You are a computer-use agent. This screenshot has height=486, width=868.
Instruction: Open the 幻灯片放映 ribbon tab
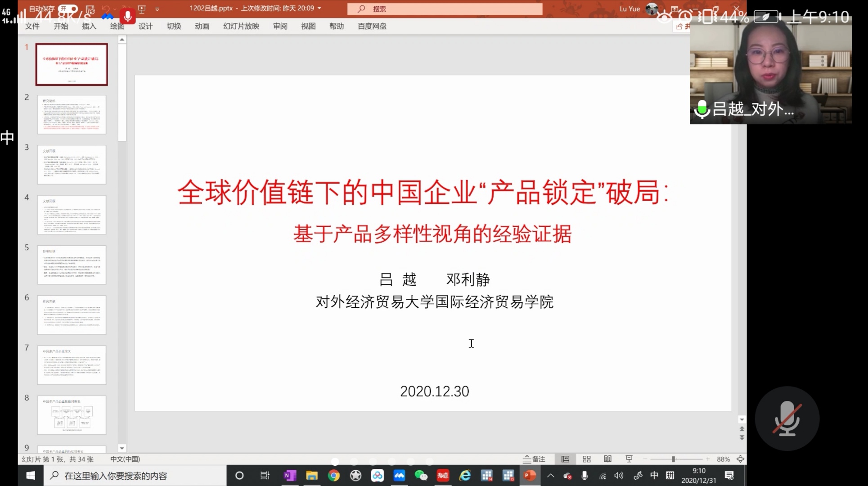tap(241, 26)
